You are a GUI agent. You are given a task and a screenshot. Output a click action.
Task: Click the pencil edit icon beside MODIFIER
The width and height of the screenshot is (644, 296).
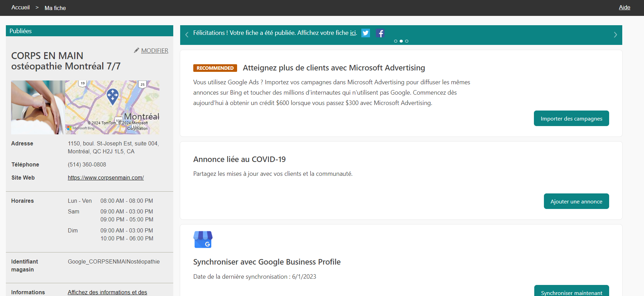pyautogui.click(x=136, y=50)
